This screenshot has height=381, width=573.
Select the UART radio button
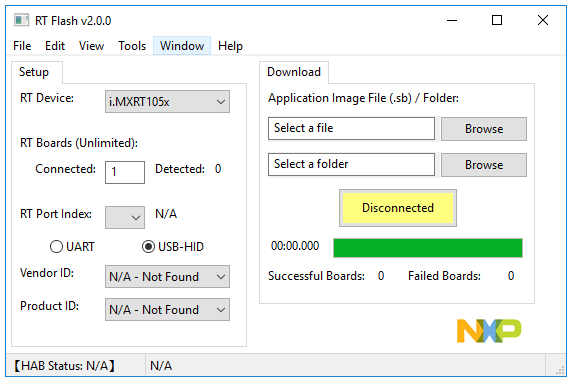[72, 247]
